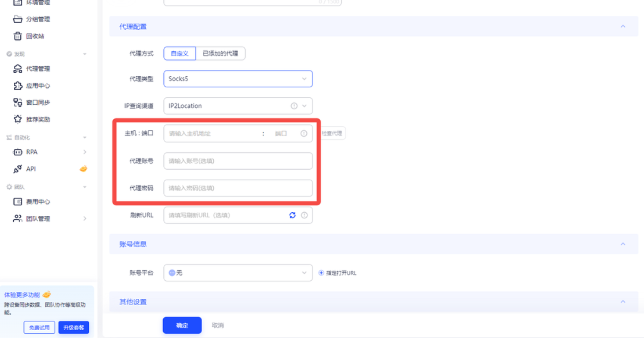The width and height of the screenshot is (644, 338).
Task: Click info icon in 刷新URL field
Action: pyautogui.click(x=305, y=215)
